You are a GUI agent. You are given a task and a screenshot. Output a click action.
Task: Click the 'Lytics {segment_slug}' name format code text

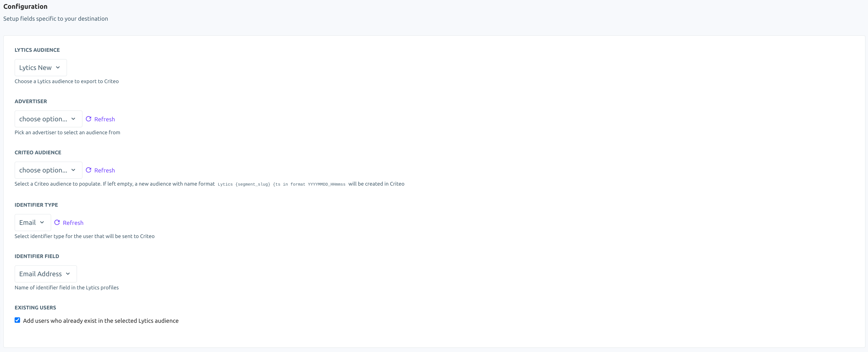tap(281, 184)
